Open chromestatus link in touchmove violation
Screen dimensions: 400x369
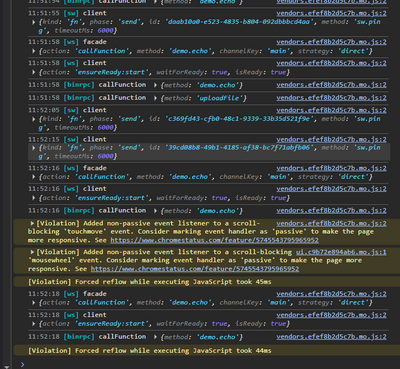[x=214, y=240]
